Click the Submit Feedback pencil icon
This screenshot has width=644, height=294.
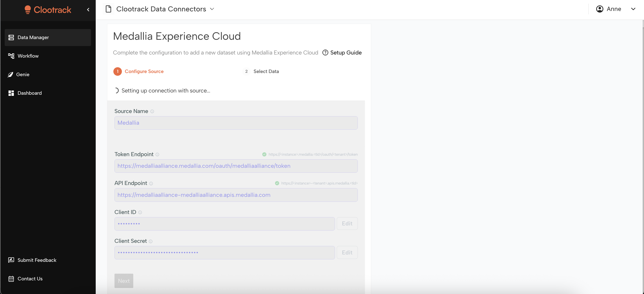click(x=11, y=260)
